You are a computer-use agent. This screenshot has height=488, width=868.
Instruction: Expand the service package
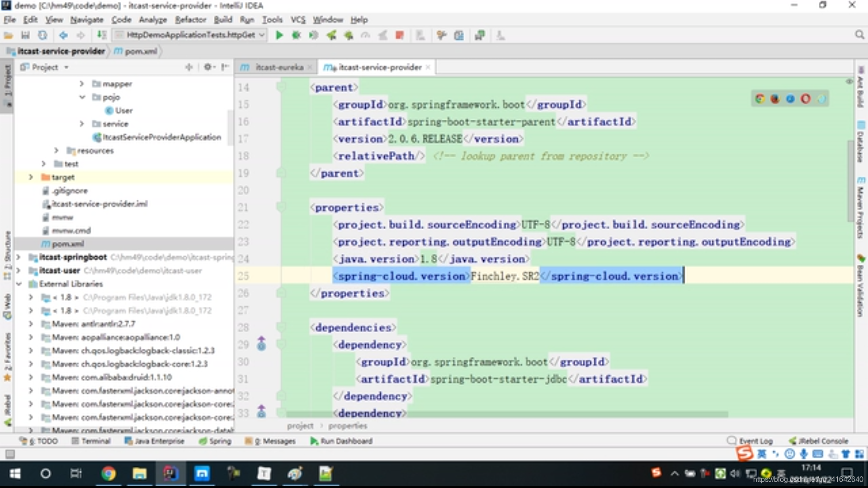[81, 124]
